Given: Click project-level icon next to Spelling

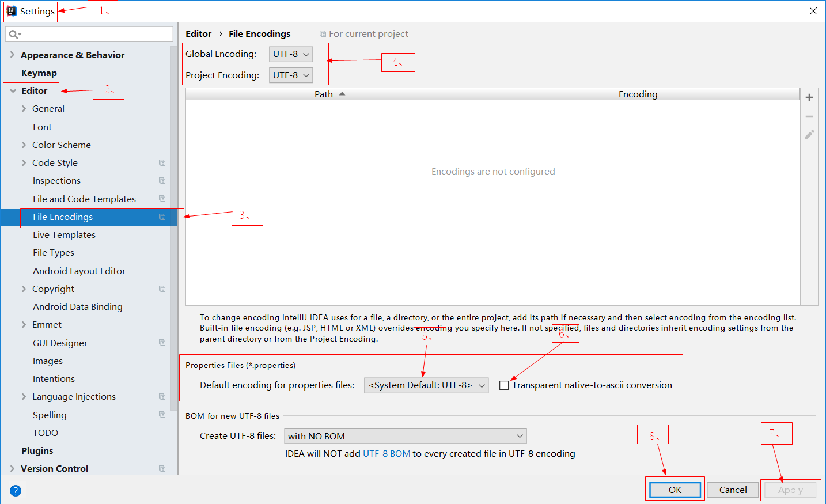Looking at the screenshot, I should click(x=162, y=415).
